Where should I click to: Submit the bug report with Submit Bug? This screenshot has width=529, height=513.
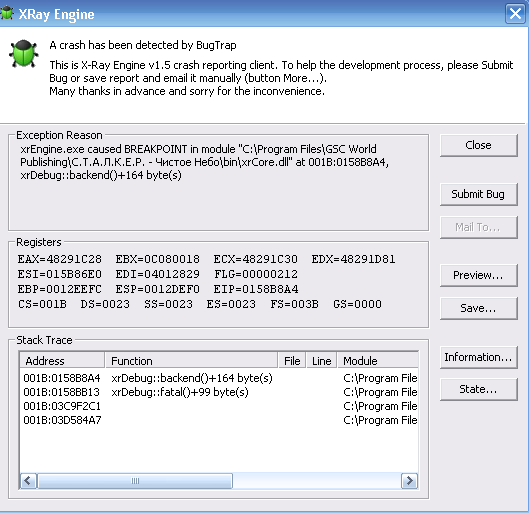478,194
